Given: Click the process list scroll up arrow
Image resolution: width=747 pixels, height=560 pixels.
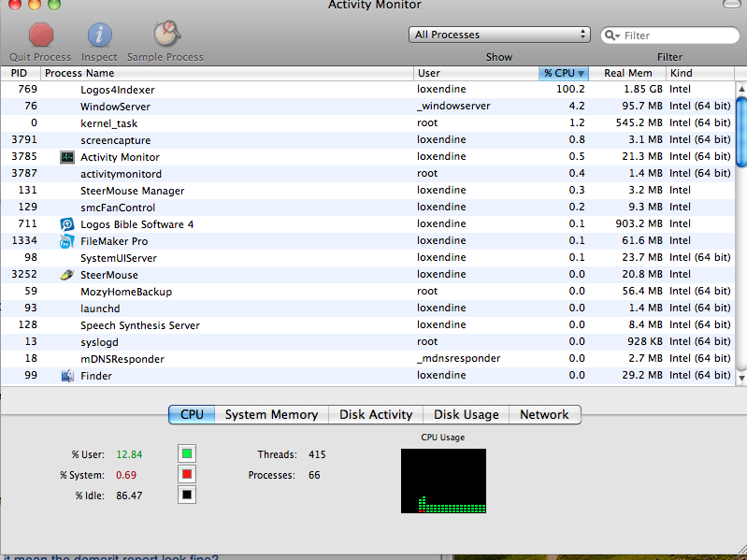Looking at the screenshot, I should pyautogui.click(x=741, y=89).
